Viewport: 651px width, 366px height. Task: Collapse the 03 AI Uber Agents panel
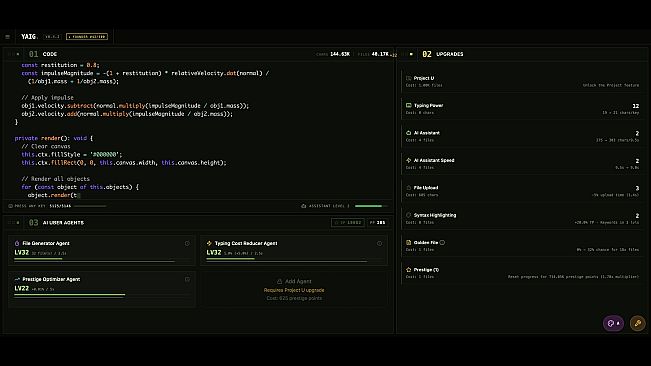18,222
